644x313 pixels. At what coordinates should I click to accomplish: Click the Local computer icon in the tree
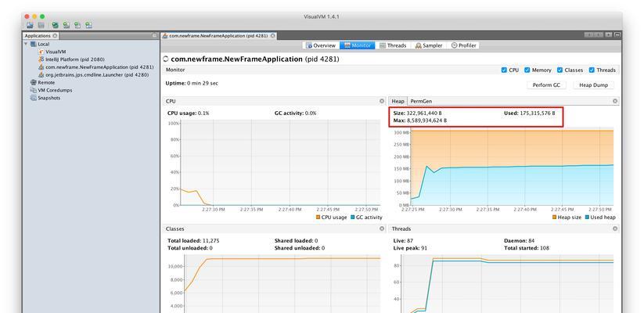point(34,44)
